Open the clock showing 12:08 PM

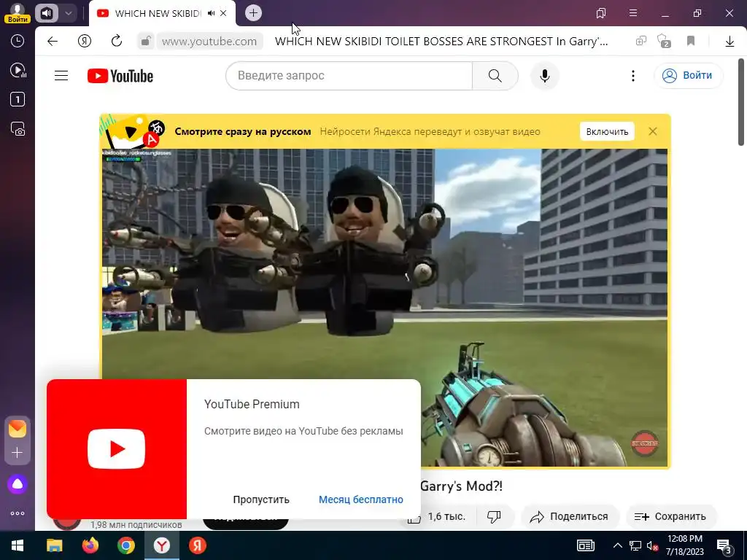pos(685,545)
